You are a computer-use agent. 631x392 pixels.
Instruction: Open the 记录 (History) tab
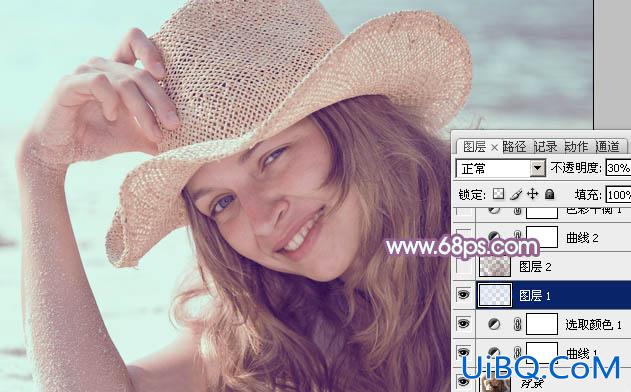[x=546, y=146]
